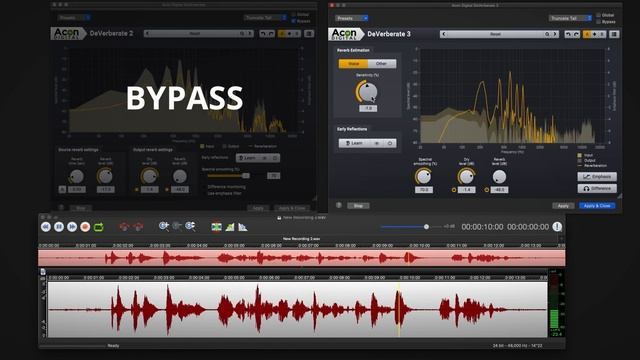Go to next preset in DeVerberate 3
640x360 pixels.
(555, 34)
